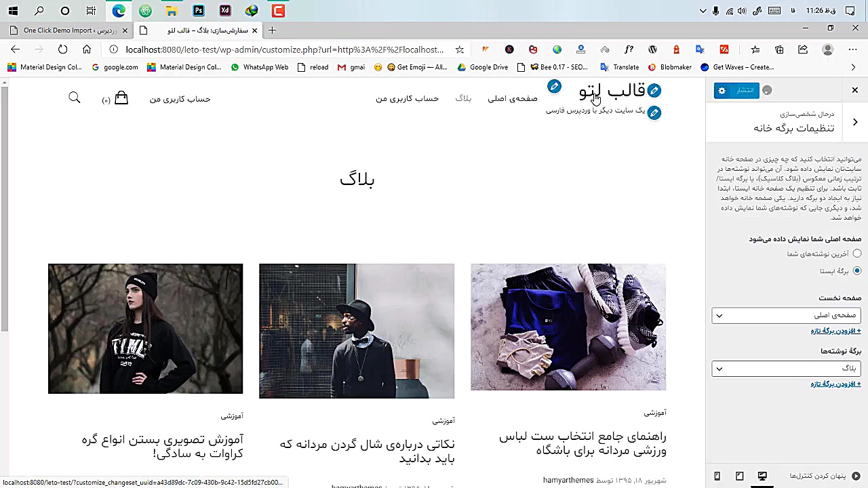Click the WordPress icon in the browser toolbar
868x488 pixels.
[652, 49]
